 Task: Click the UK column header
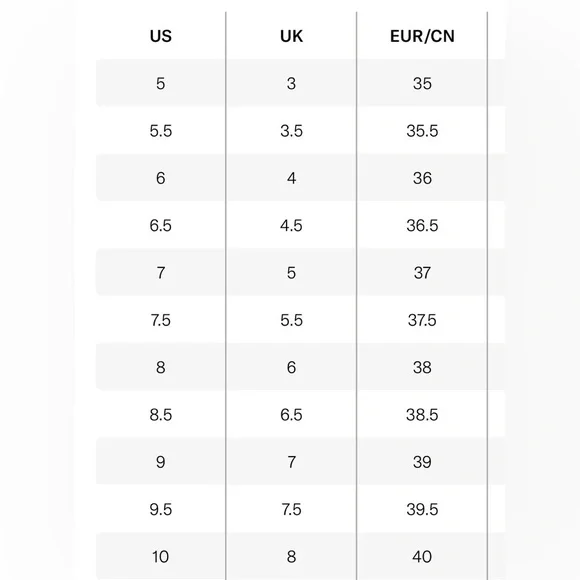(x=291, y=36)
